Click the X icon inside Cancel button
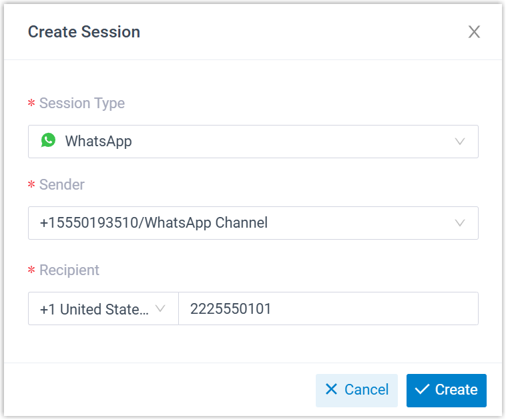Screen dimensions: 506x420 click(331, 389)
